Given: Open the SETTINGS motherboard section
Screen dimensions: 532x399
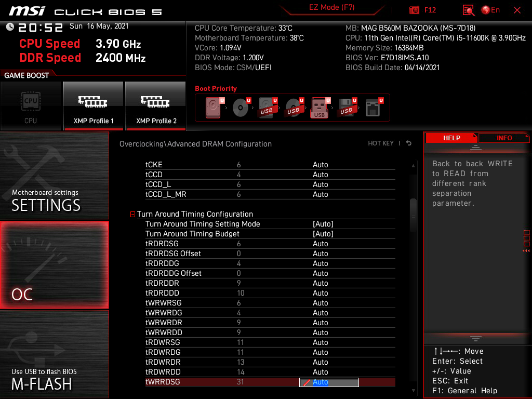Looking at the screenshot, I should 54,176.
